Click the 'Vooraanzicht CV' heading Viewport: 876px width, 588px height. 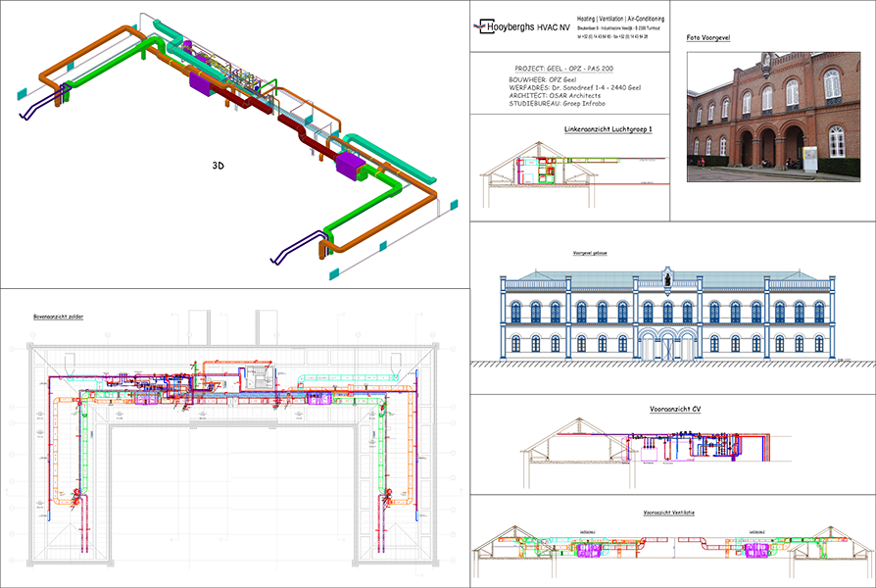(x=675, y=409)
